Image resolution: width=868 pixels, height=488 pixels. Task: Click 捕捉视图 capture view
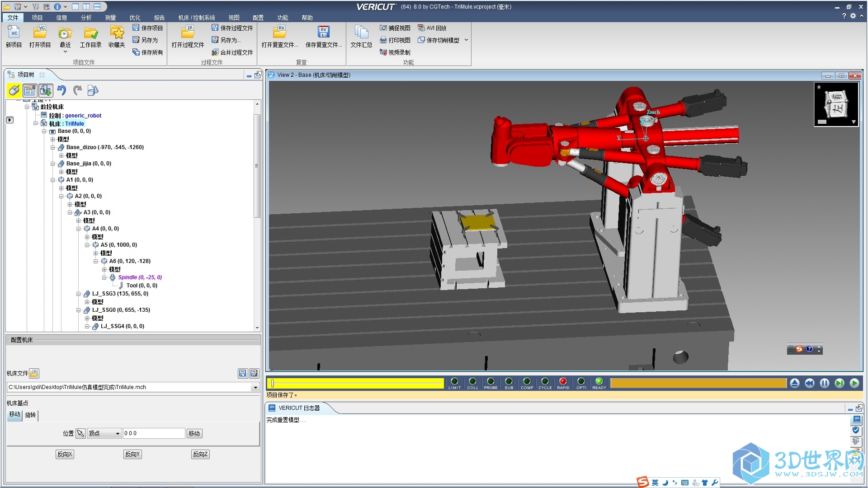tap(395, 28)
